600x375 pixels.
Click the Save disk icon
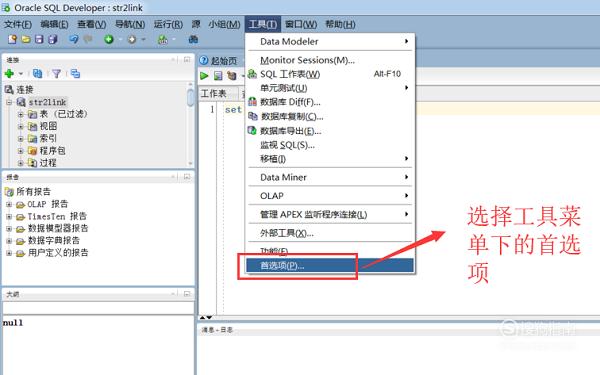click(39, 39)
